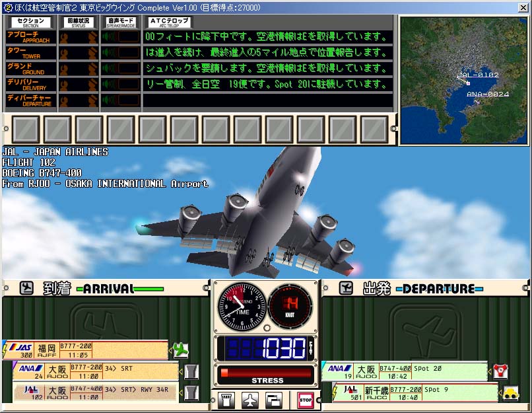Click the ANA-0024 label on radar map
The height and width of the screenshot is (413, 532).
(488, 94)
